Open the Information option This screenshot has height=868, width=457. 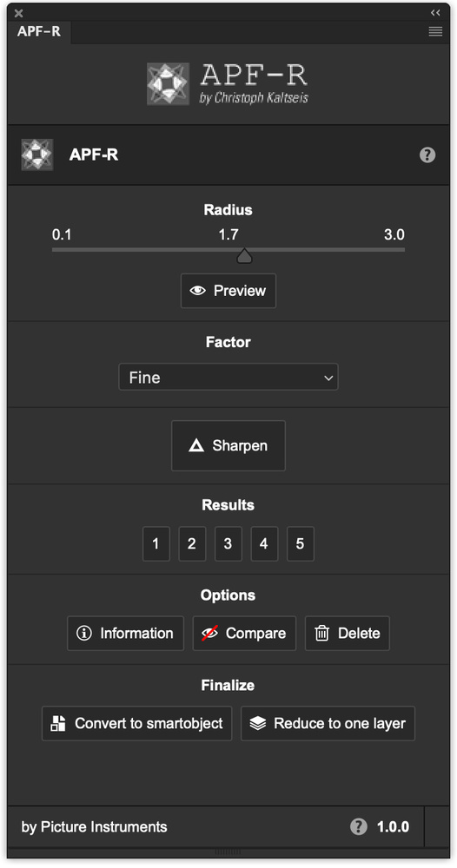126,634
